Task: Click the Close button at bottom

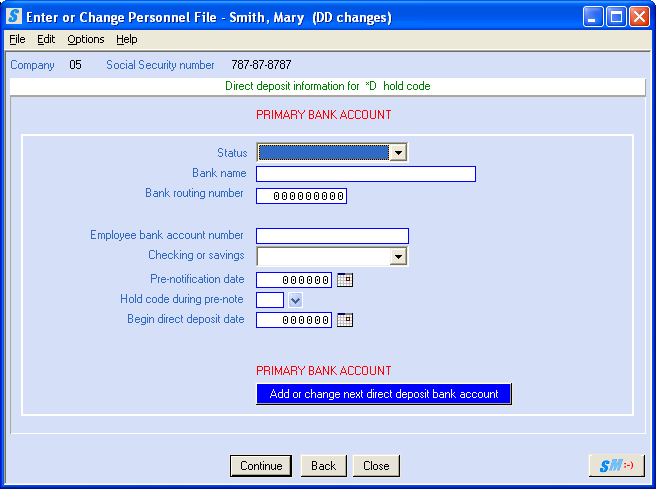Action: tap(376, 466)
